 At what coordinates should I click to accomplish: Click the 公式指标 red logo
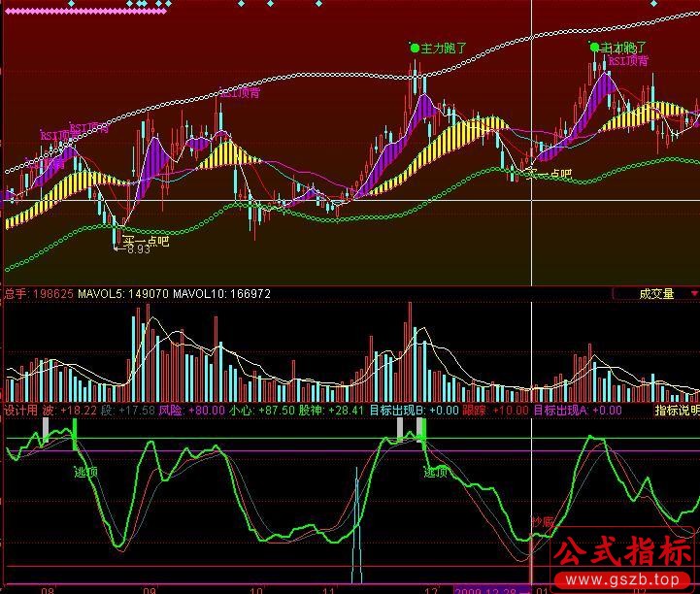click(619, 554)
